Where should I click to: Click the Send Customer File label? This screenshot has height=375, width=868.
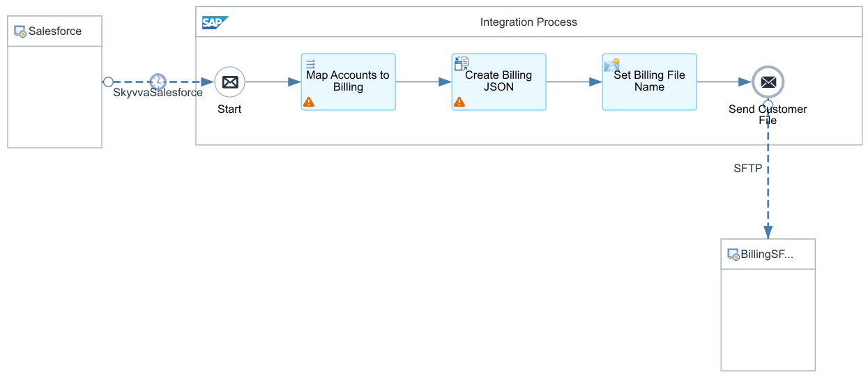click(x=768, y=115)
